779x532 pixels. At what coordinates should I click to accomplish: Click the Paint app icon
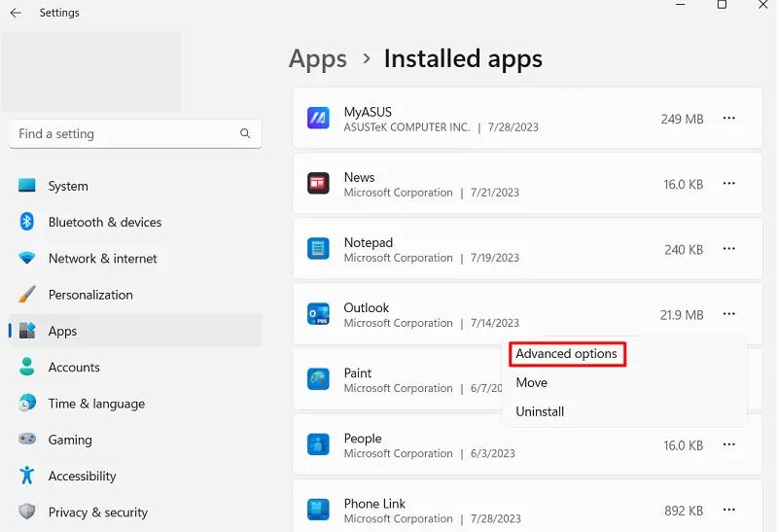click(318, 379)
